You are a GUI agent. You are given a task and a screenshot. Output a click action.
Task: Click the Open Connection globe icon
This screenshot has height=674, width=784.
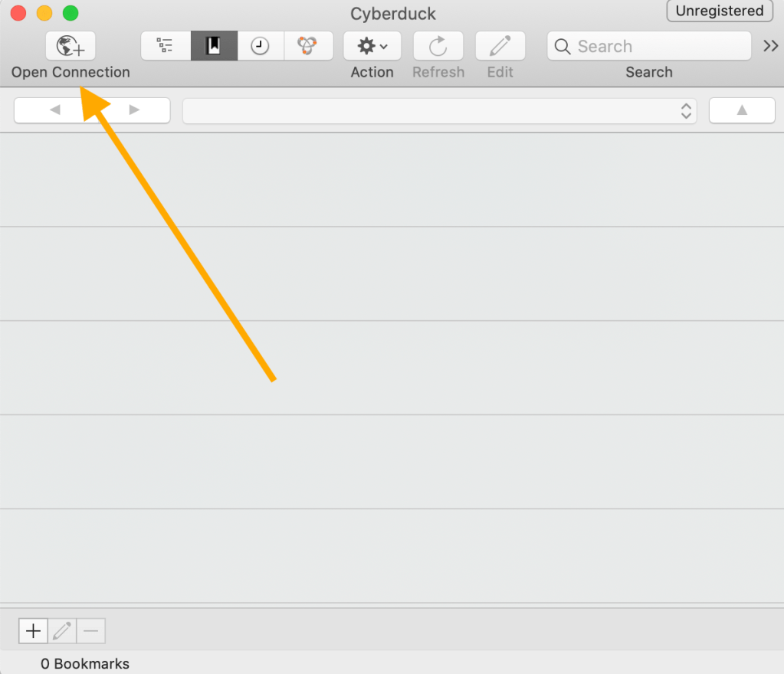(x=71, y=46)
